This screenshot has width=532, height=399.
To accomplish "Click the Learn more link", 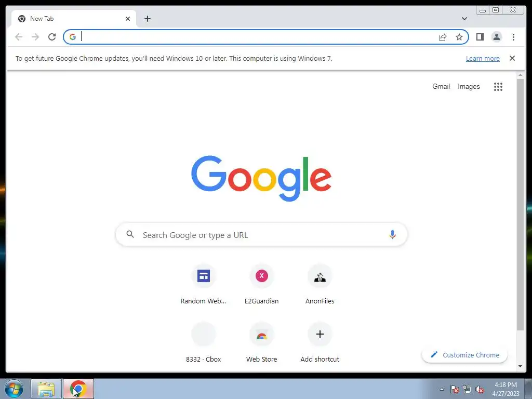I will pyautogui.click(x=483, y=58).
